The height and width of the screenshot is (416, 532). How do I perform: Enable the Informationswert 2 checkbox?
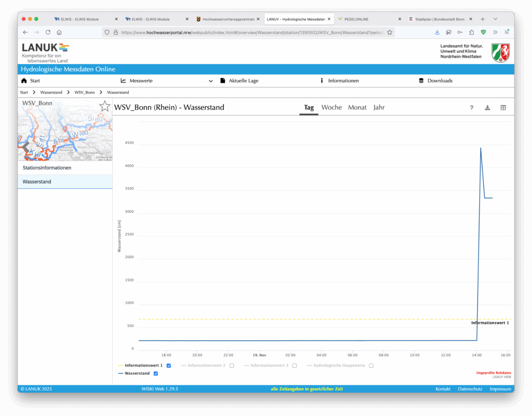click(x=232, y=366)
